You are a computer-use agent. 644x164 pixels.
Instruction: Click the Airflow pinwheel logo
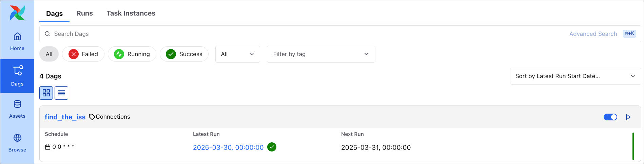tap(17, 13)
